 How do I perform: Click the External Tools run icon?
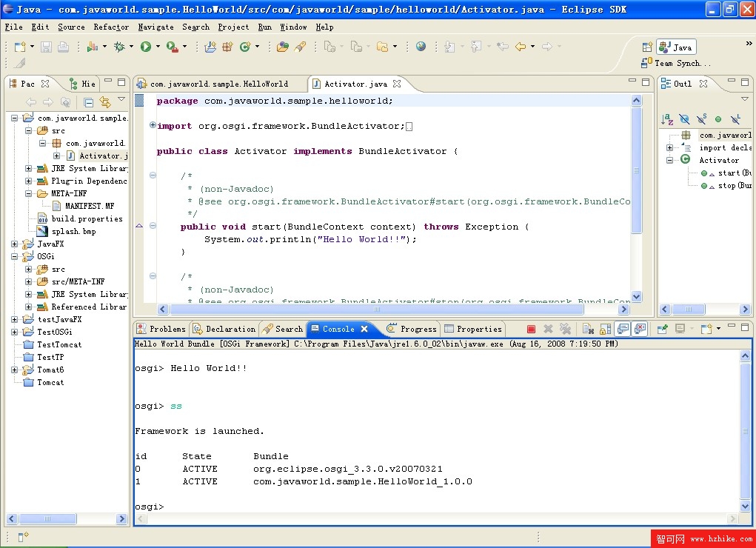click(172, 47)
